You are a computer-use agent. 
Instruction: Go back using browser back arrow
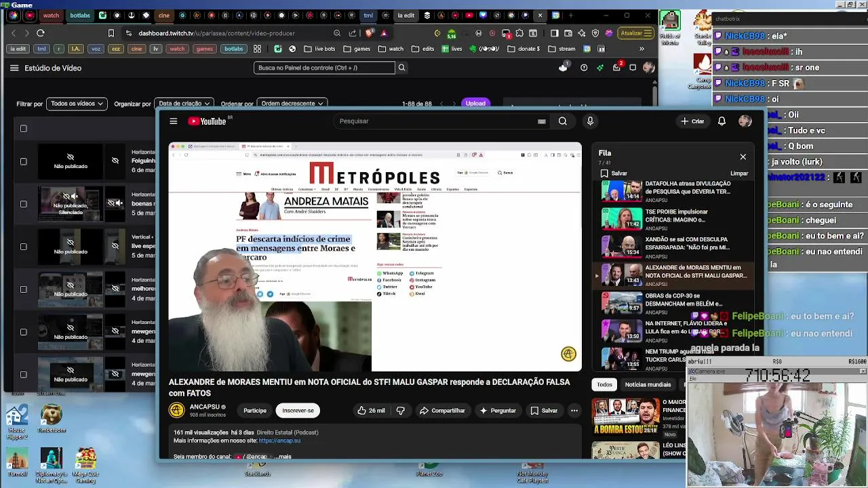[14, 33]
